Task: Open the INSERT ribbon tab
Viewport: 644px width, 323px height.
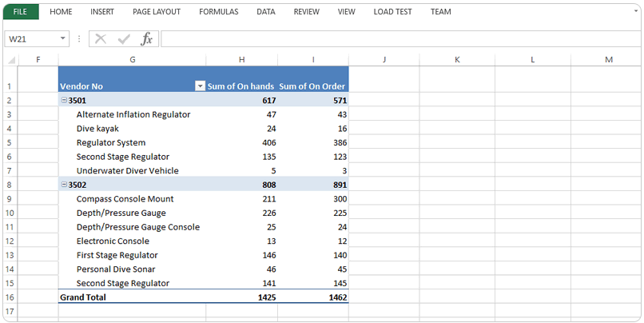Action: 102,12
